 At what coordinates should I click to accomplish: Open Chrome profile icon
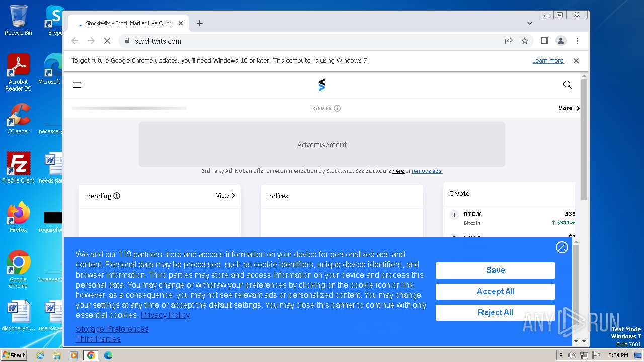pos(561,41)
